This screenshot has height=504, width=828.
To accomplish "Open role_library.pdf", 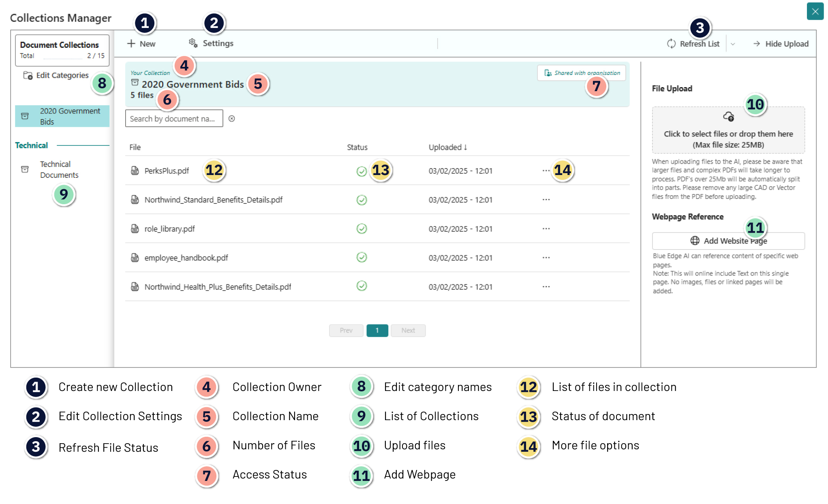I will point(170,229).
